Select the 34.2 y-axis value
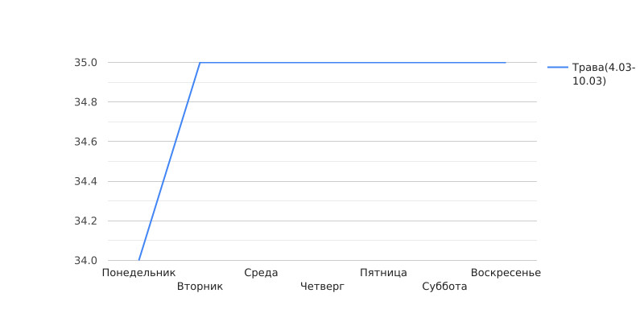The width and height of the screenshot is (644, 322). [x=86, y=221]
